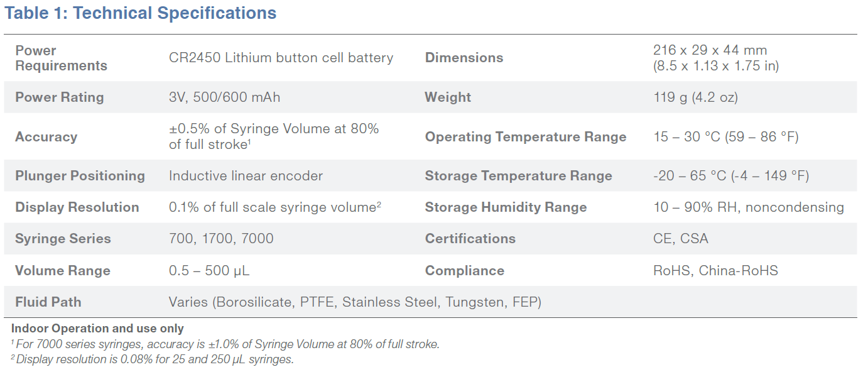Click the Fluid Path materials text
868x372 pixels.
coord(355,302)
